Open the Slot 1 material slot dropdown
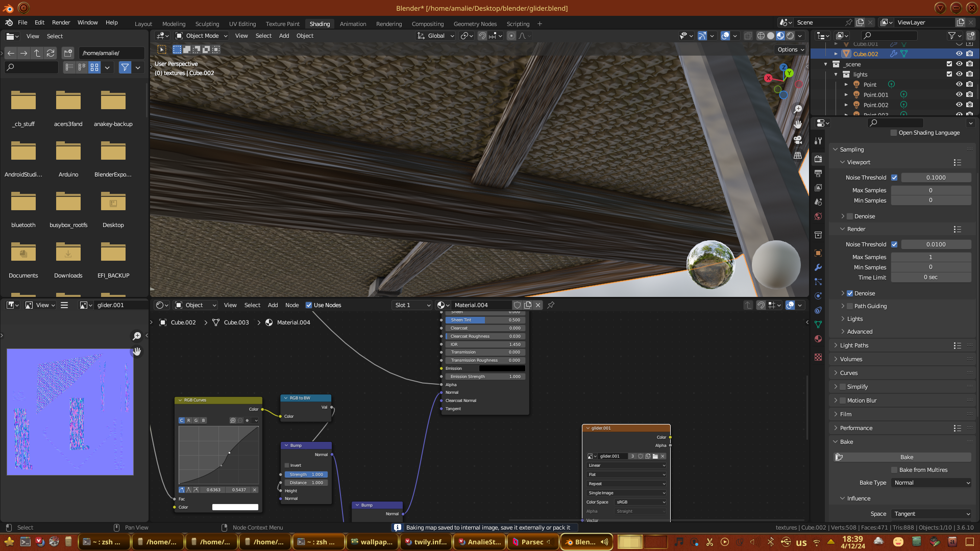 tap(412, 305)
